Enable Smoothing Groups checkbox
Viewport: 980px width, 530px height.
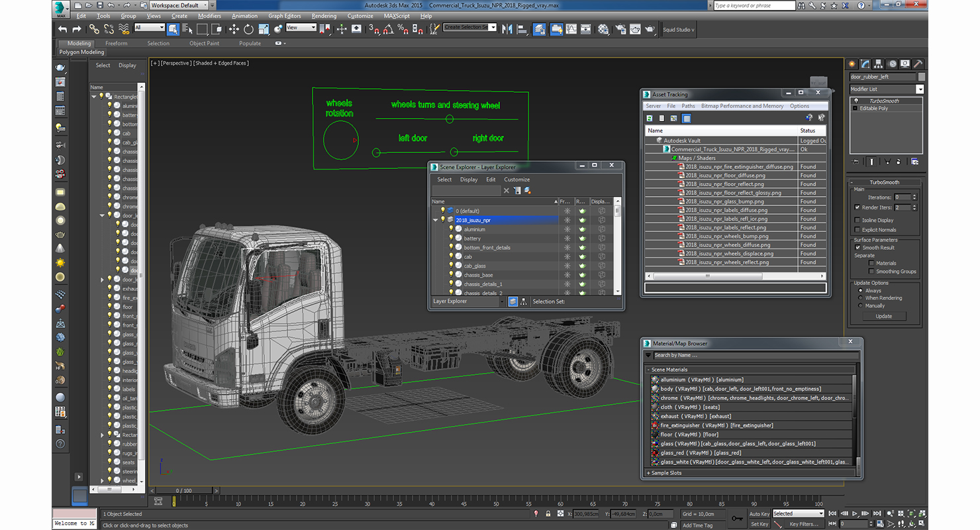[871, 271]
